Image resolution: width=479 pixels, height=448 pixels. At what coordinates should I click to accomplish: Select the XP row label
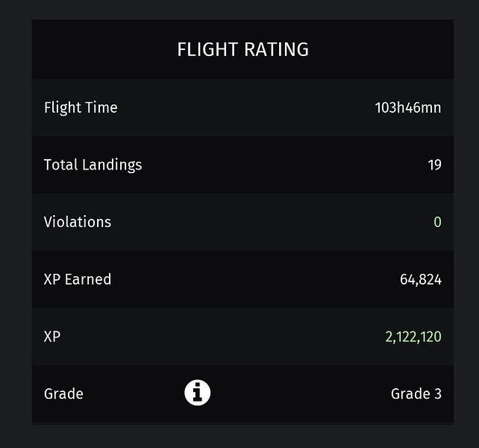tap(52, 337)
